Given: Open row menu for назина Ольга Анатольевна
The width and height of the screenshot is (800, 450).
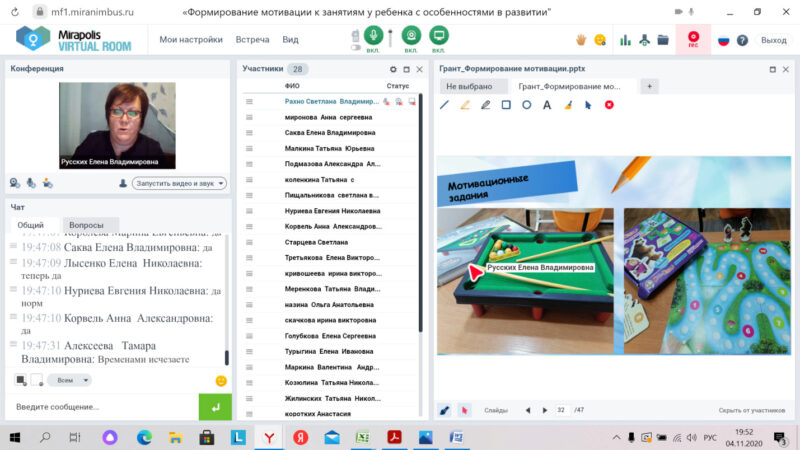Looking at the screenshot, I should point(249,305).
